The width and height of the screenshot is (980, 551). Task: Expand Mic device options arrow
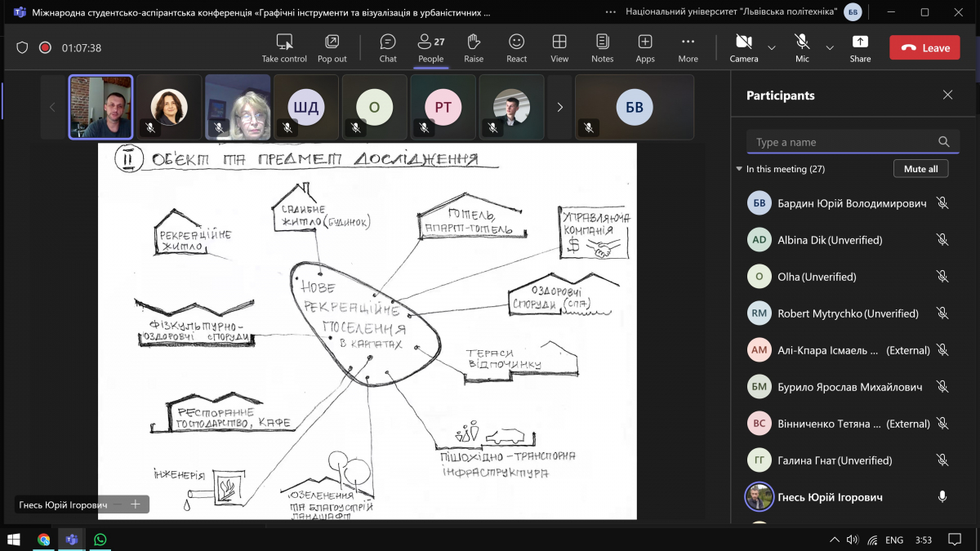coord(830,48)
